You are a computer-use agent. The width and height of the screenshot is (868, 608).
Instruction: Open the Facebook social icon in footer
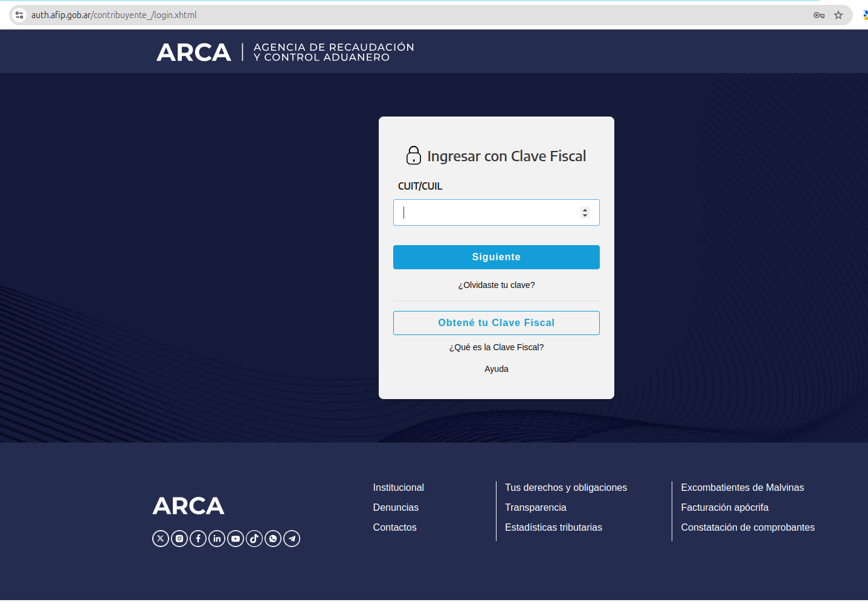point(198,539)
